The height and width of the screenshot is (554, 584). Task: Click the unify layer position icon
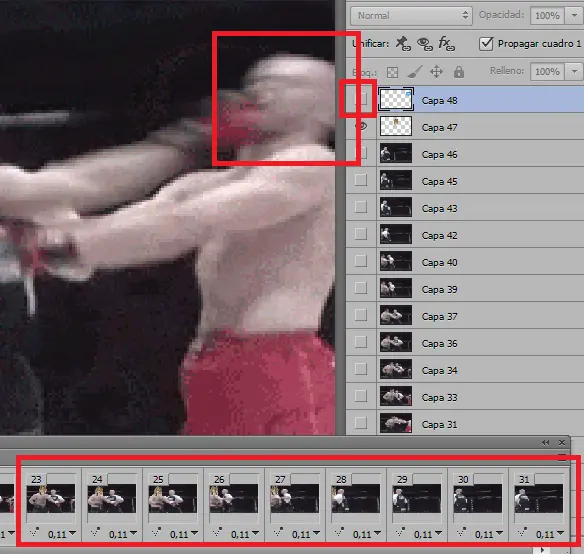tap(403, 44)
